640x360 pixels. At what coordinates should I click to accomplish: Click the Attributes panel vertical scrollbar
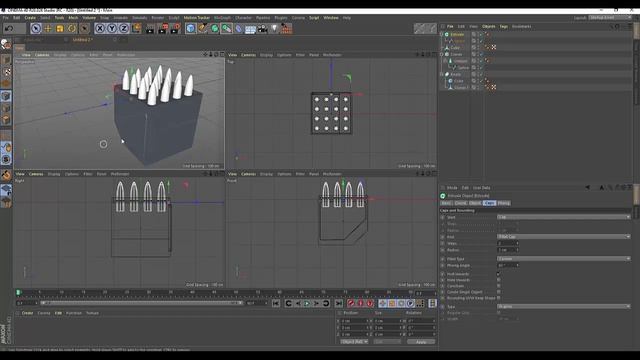[636, 196]
